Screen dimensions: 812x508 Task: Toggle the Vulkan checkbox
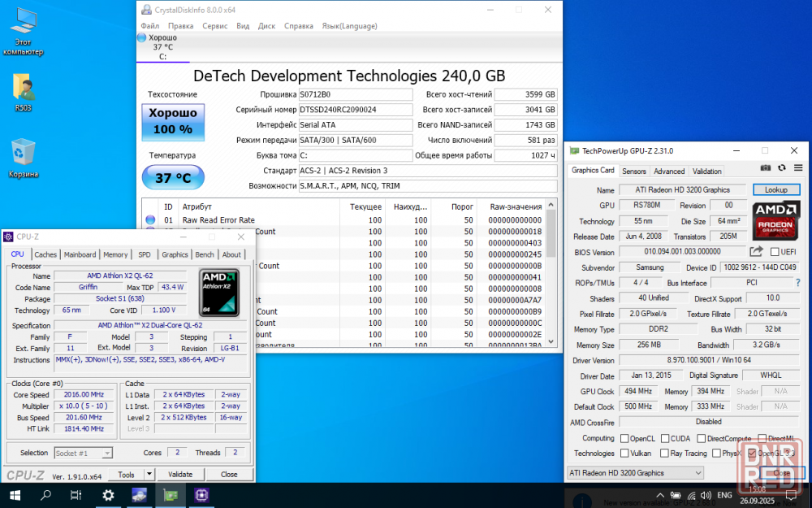click(624, 454)
